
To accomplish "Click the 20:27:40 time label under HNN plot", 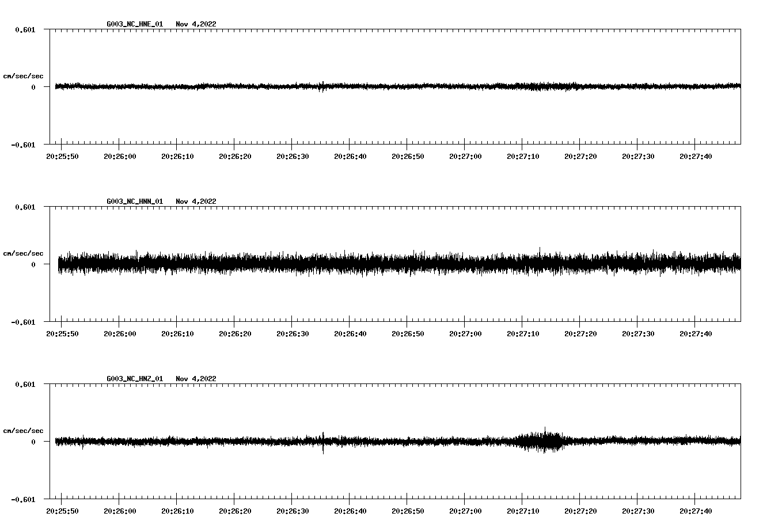I will click(696, 334).
